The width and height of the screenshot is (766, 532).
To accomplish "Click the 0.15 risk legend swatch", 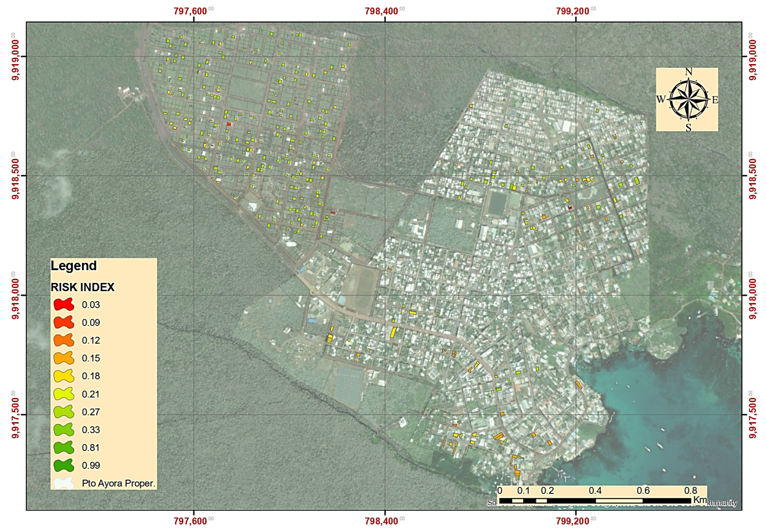I will tap(64, 358).
